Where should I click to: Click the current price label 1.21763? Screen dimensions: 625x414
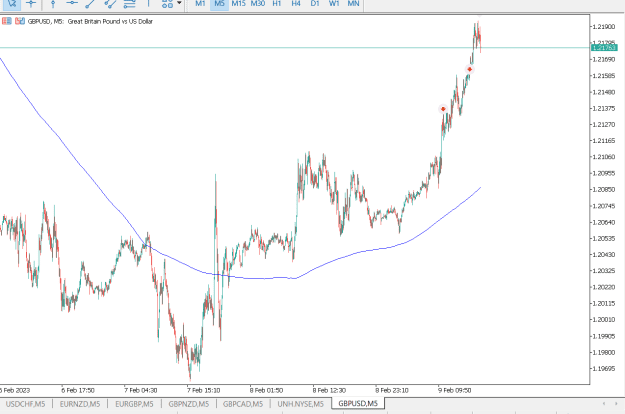pos(604,48)
